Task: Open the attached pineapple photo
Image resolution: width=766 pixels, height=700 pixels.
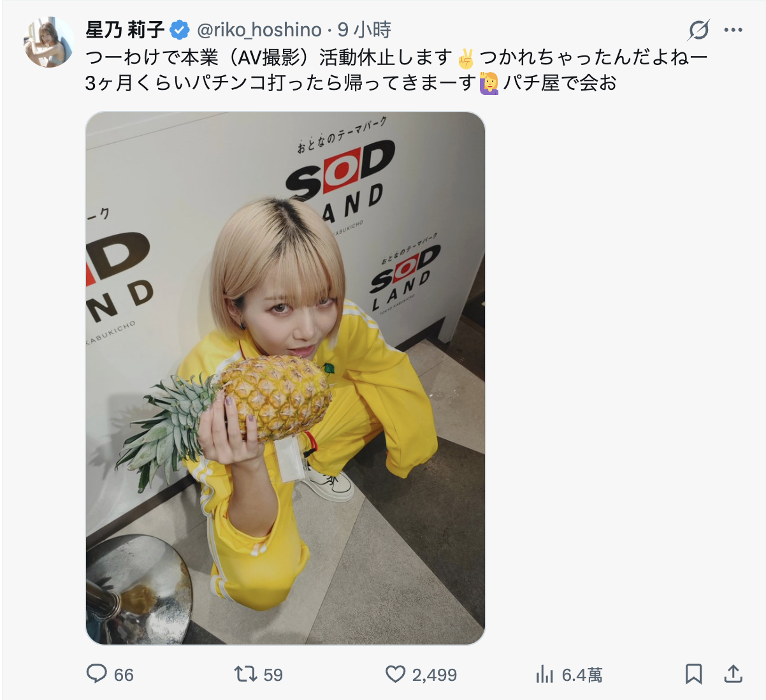Action: (285, 378)
